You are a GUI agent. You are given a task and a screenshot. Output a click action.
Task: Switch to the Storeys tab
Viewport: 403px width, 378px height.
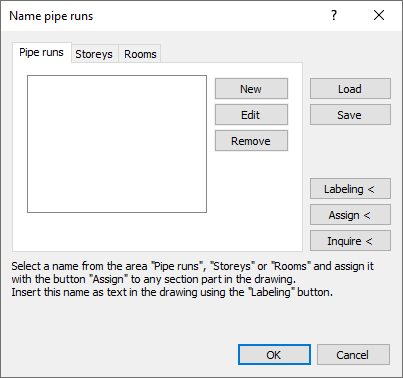coord(94,54)
